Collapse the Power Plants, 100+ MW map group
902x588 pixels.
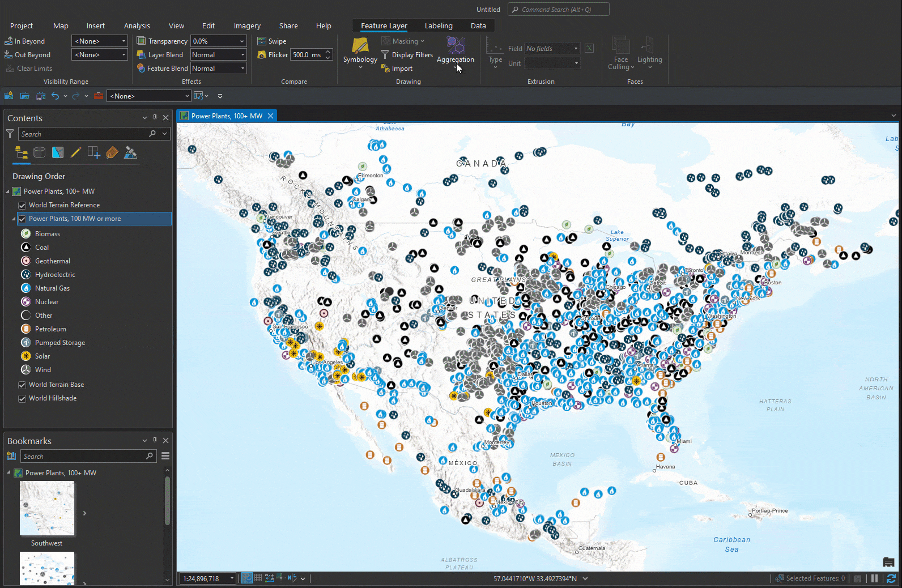point(7,191)
